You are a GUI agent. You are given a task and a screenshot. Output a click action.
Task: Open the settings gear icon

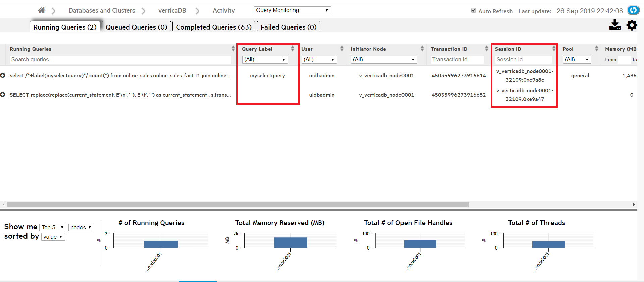click(632, 25)
